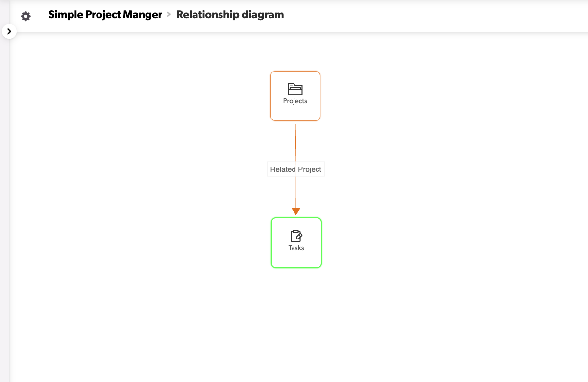Click vertical divider beside the gear icon

click(x=43, y=16)
